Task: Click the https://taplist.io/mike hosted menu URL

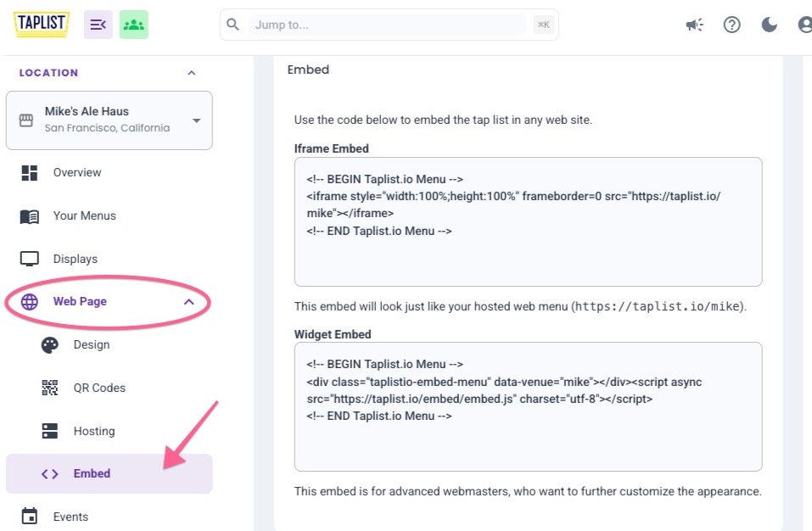Action: point(658,306)
